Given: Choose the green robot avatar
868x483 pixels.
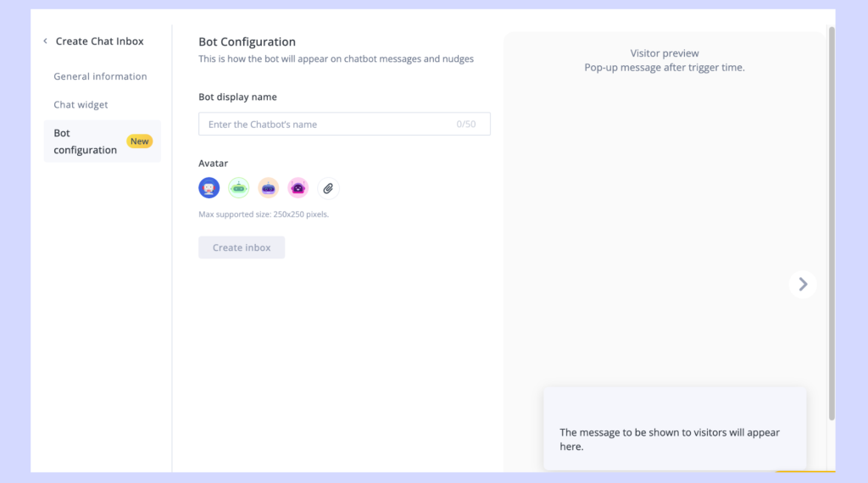Looking at the screenshot, I should click(239, 188).
